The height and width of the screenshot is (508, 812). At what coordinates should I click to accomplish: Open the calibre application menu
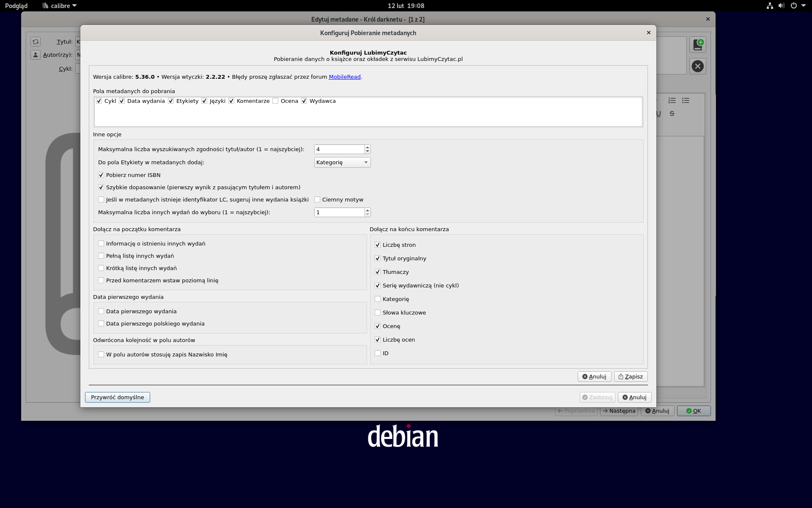click(x=60, y=6)
